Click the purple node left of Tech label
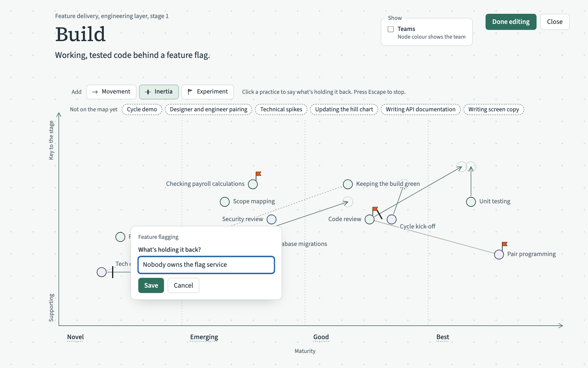 point(102,272)
